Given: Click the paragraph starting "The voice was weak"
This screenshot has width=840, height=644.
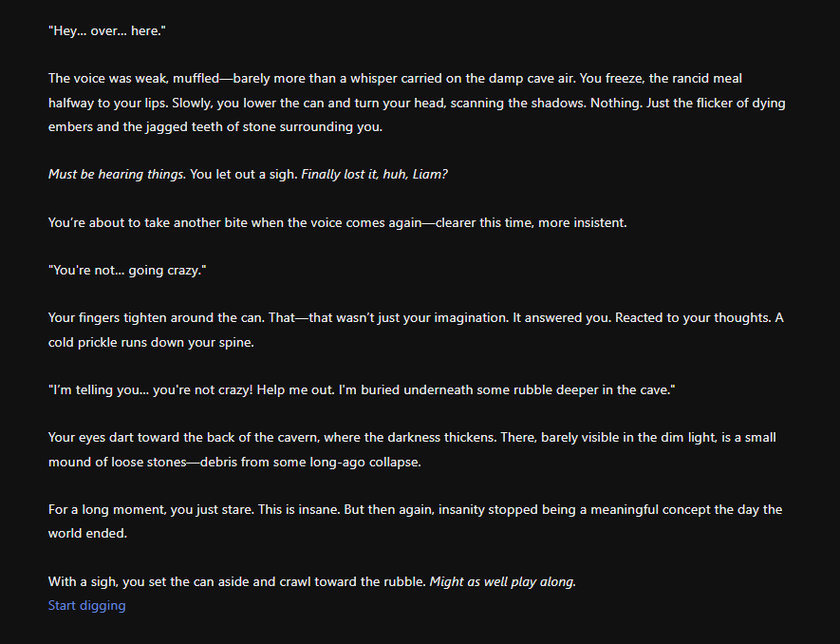Looking at the screenshot, I should pos(285,79).
